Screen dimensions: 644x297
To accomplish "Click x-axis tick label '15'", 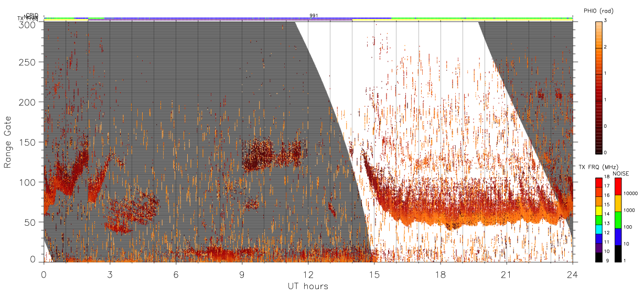I will (x=374, y=274).
